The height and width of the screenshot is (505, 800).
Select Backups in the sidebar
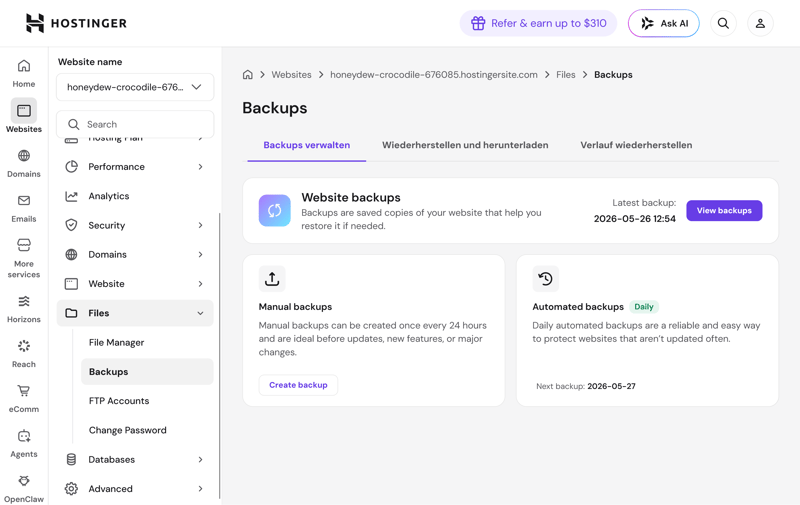tap(147, 371)
